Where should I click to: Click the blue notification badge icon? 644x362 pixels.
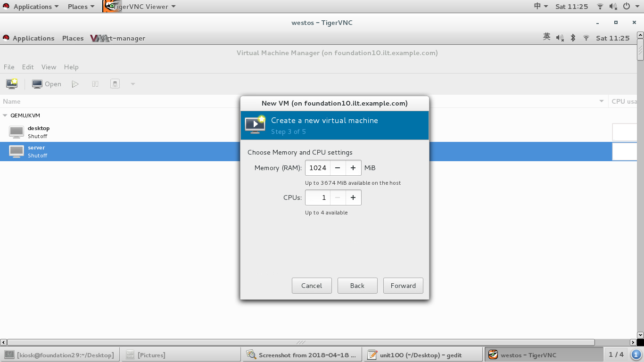(x=636, y=354)
